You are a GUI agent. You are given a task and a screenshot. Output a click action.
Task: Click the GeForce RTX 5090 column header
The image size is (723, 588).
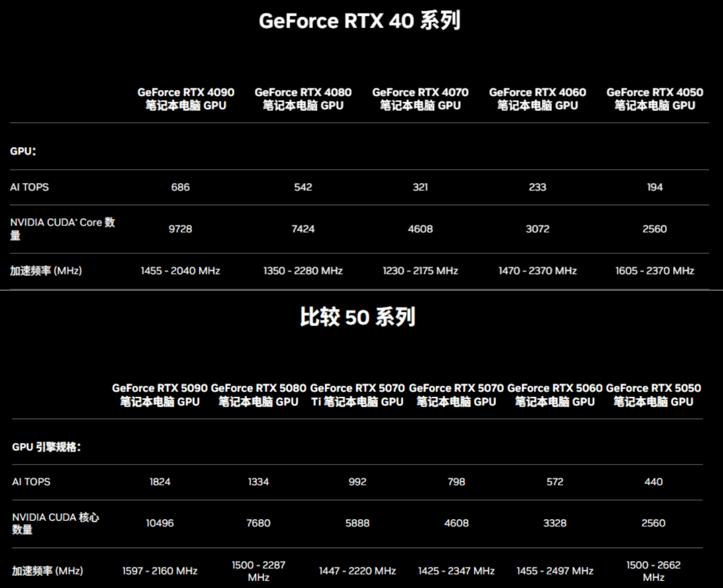click(x=160, y=395)
